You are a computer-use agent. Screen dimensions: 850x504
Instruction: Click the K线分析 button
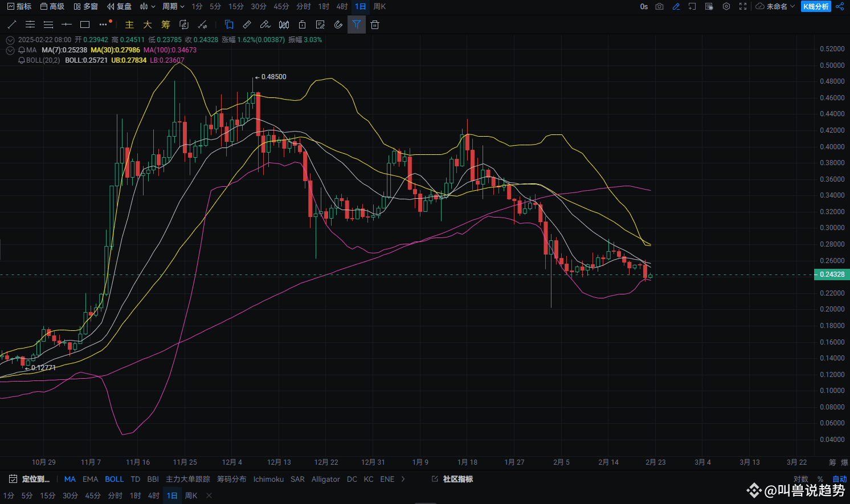[x=816, y=6]
